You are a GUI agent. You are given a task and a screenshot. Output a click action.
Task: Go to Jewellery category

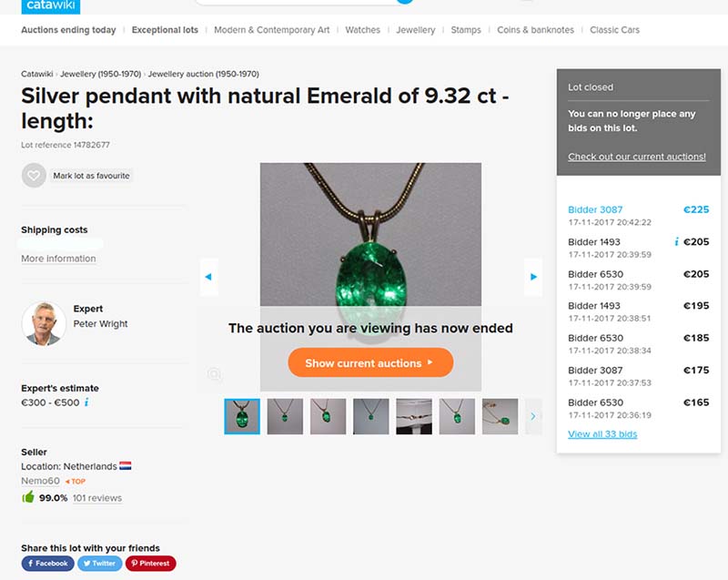point(416,30)
